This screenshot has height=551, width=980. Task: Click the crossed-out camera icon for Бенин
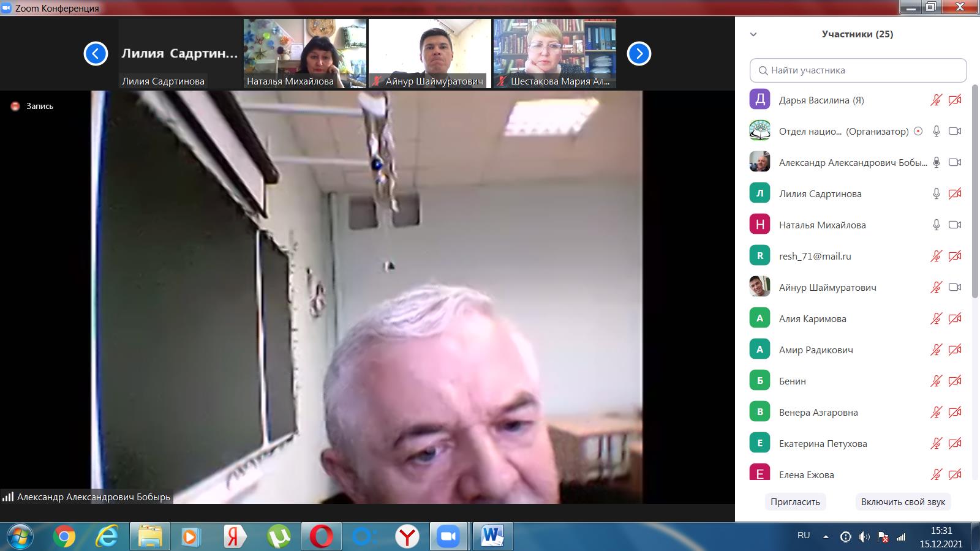[x=954, y=381]
